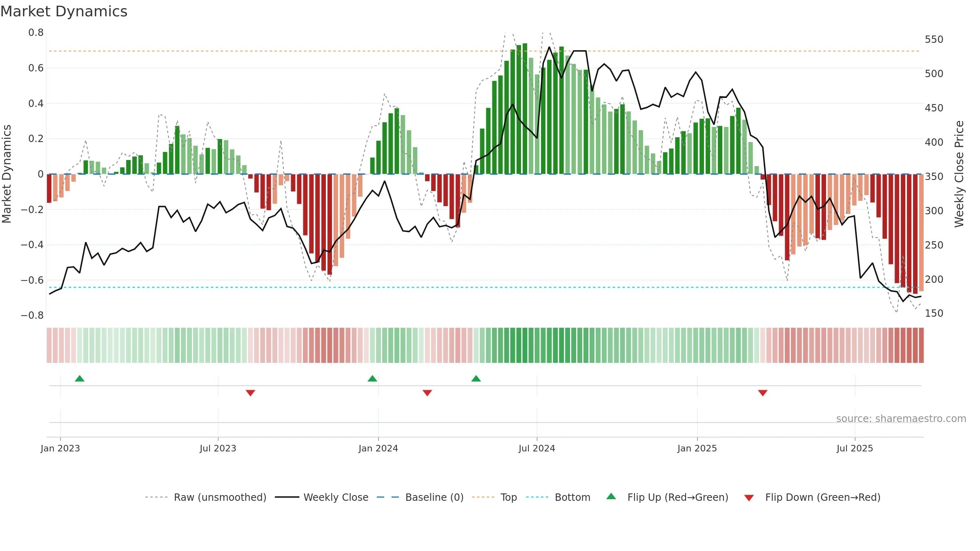This screenshot has height=551, width=980.
Task: Select the red flip-down marker around February 2024
Action: pos(427,393)
